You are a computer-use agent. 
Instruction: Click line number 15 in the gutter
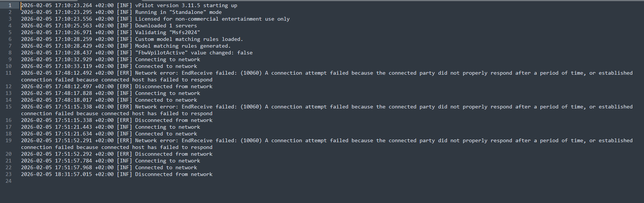[9, 107]
